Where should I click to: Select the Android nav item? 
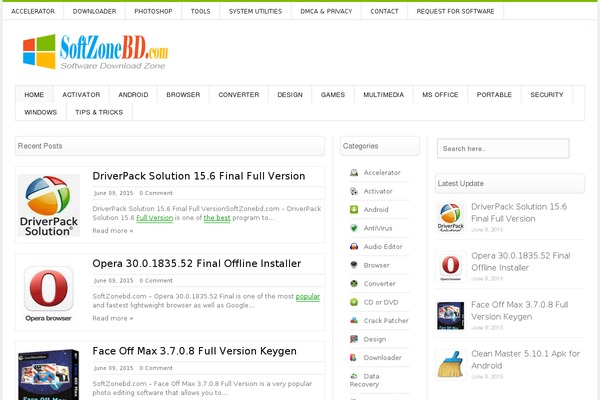pos(133,95)
